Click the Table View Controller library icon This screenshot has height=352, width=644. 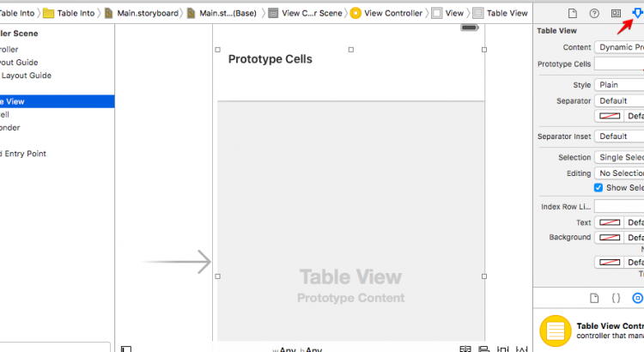tap(556, 331)
